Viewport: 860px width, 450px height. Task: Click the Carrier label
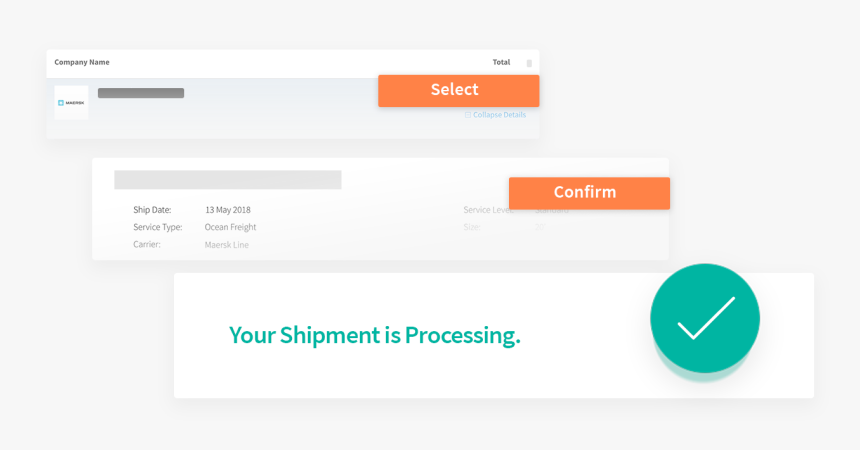tap(148, 244)
